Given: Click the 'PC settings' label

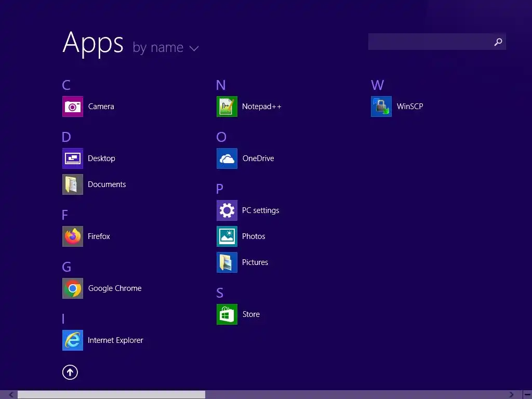Looking at the screenshot, I should pyautogui.click(x=261, y=210).
